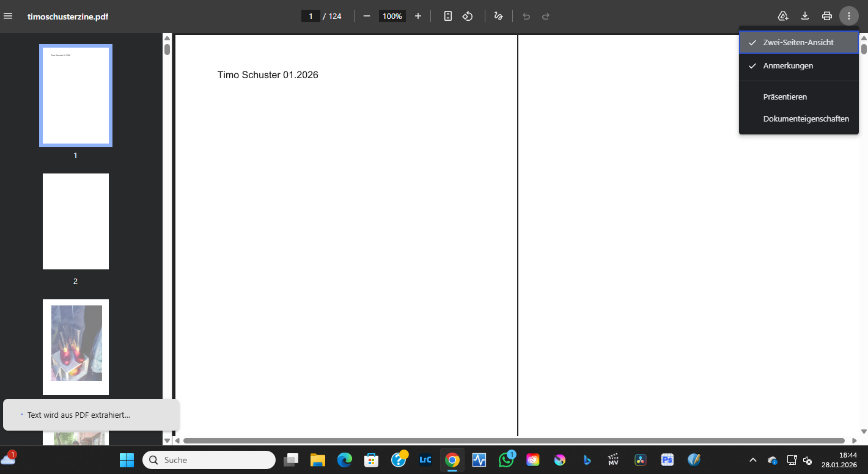
Task: Close the three-dot more actions menu
Action: point(849,16)
